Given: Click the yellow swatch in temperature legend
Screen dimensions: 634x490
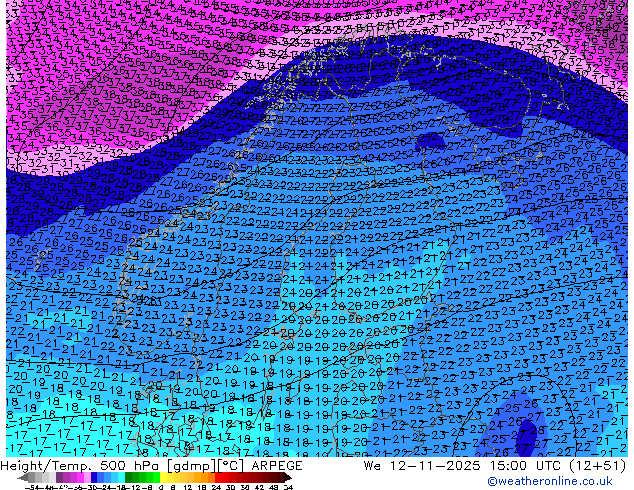Looking at the screenshot, I should click(x=163, y=477).
